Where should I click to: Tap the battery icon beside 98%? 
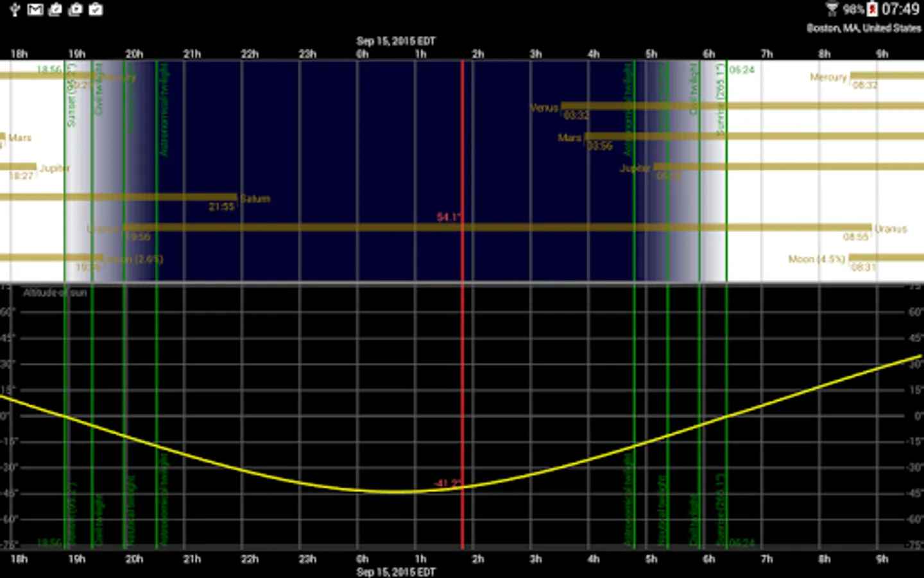pos(872,9)
